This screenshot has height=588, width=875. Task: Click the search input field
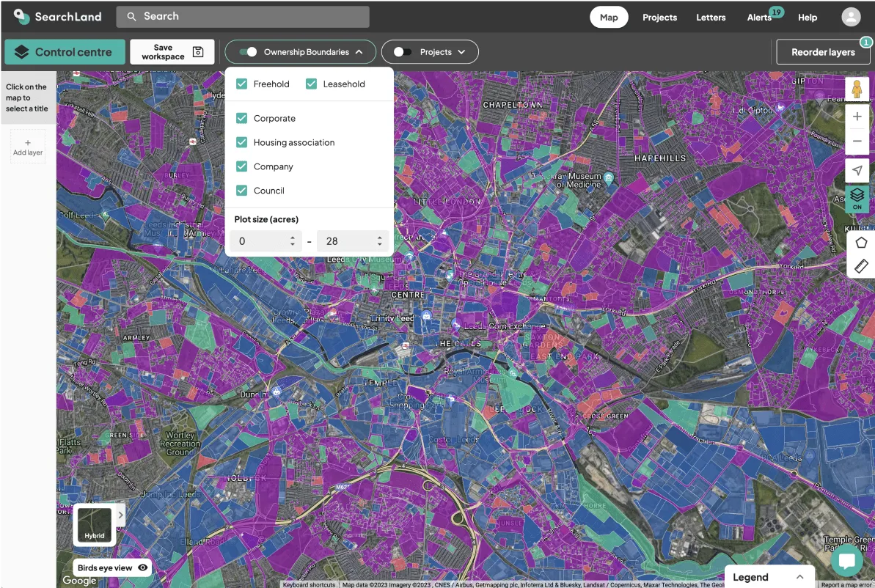242,16
